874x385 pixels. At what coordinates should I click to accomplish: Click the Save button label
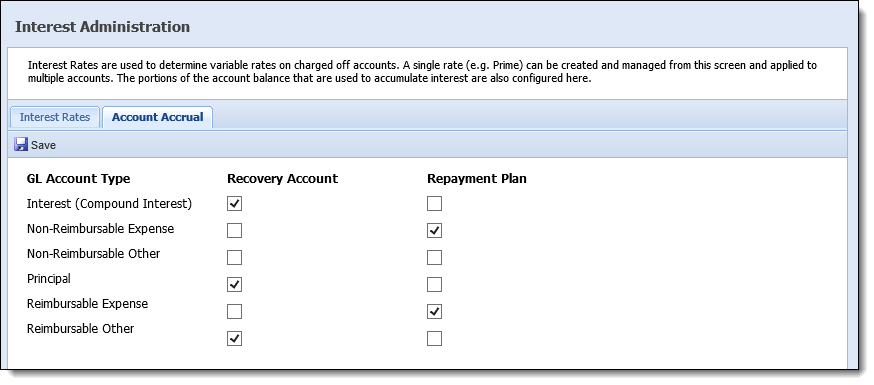[x=43, y=145]
